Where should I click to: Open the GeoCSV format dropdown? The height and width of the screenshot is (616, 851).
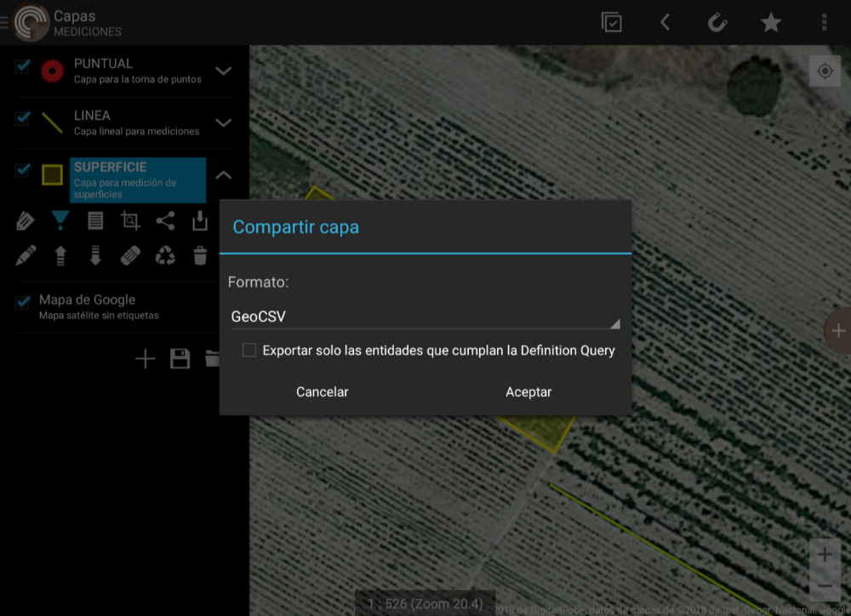[424, 317]
